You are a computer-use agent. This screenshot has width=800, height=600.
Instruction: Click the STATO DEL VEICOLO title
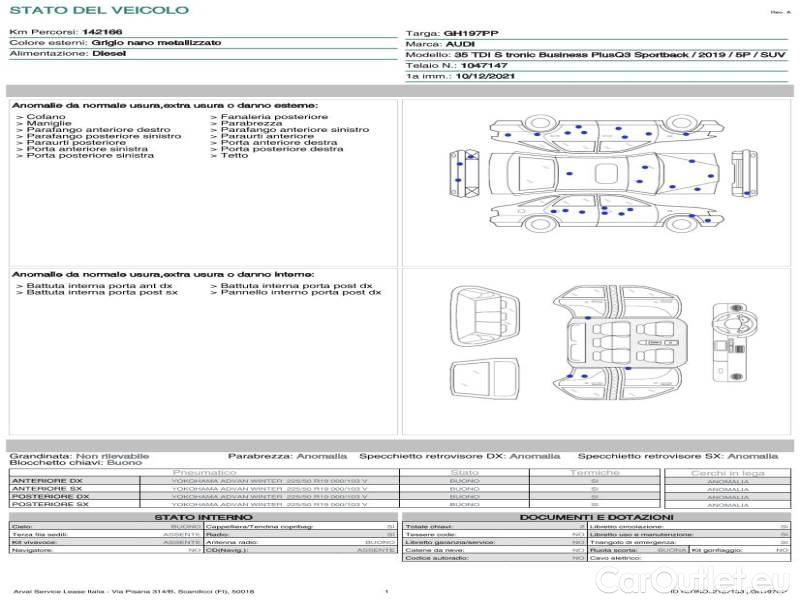[98, 11]
